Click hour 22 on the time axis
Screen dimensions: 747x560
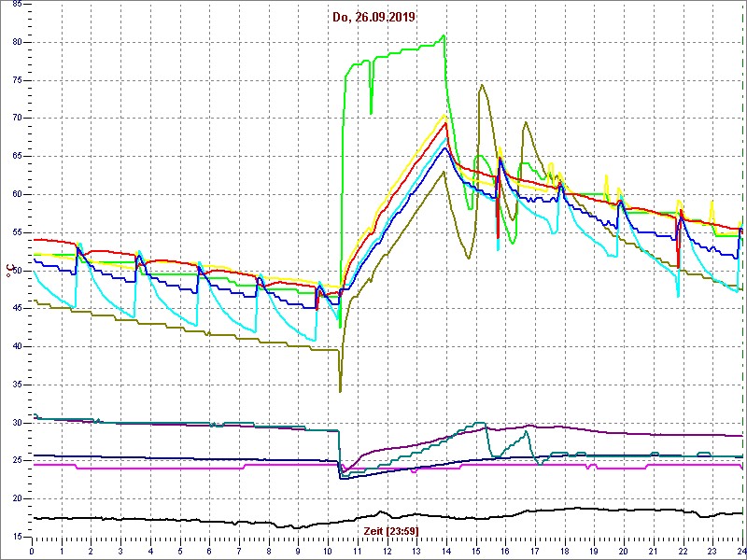click(x=683, y=551)
